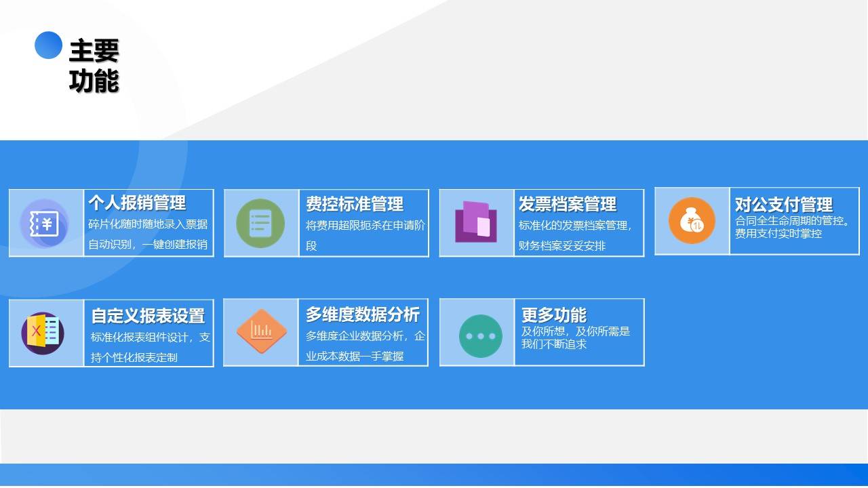Select the 更多功能 heading
This screenshot has height=488, width=868.
[x=554, y=315]
